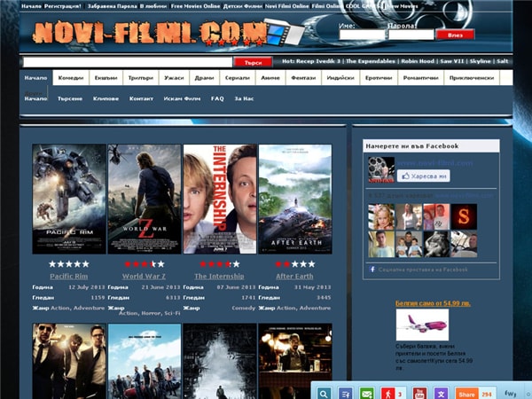
Task: Open the YouTube icon in bottom toolbar
Action: (x=419, y=394)
